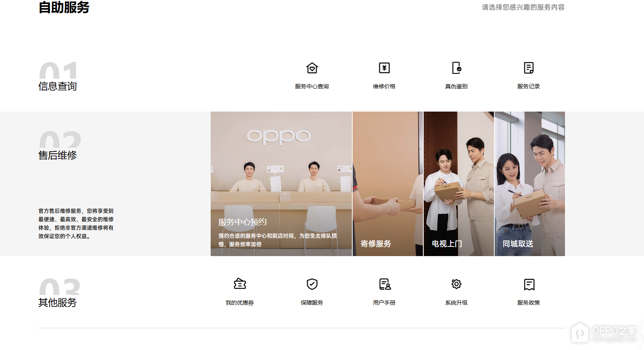The height and width of the screenshot is (350, 644).
Task: Click the 售后维修 section heading
Action: pyautogui.click(x=57, y=155)
